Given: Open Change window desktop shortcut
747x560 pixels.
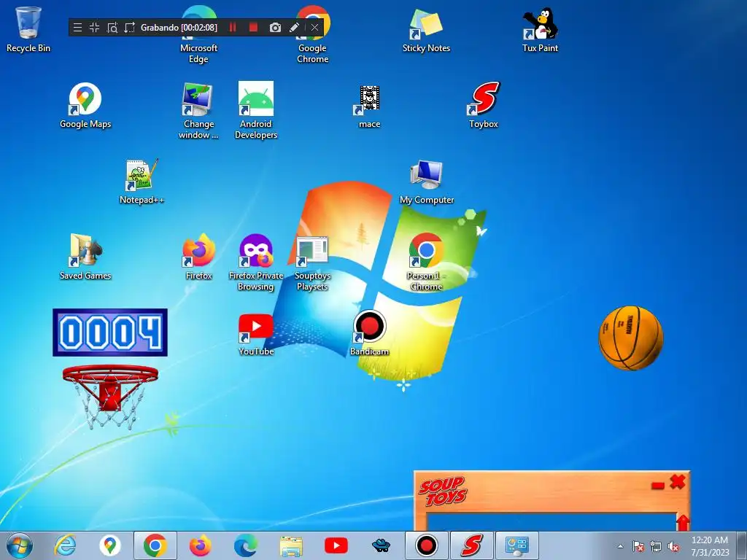Looking at the screenshot, I should [x=198, y=111].
